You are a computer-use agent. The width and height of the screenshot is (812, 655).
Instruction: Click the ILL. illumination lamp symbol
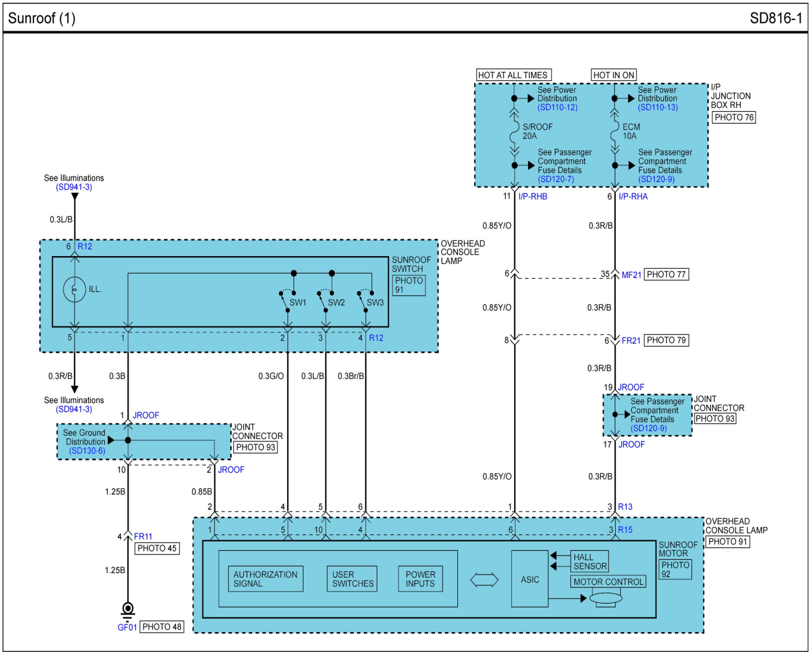pyautogui.click(x=75, y=289)
